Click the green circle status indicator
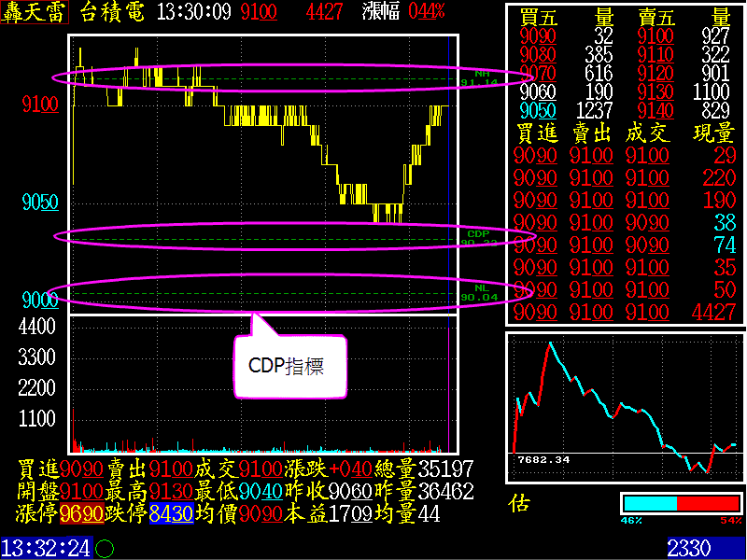Screen dimensions: 747x560 [x=105, y=548]
